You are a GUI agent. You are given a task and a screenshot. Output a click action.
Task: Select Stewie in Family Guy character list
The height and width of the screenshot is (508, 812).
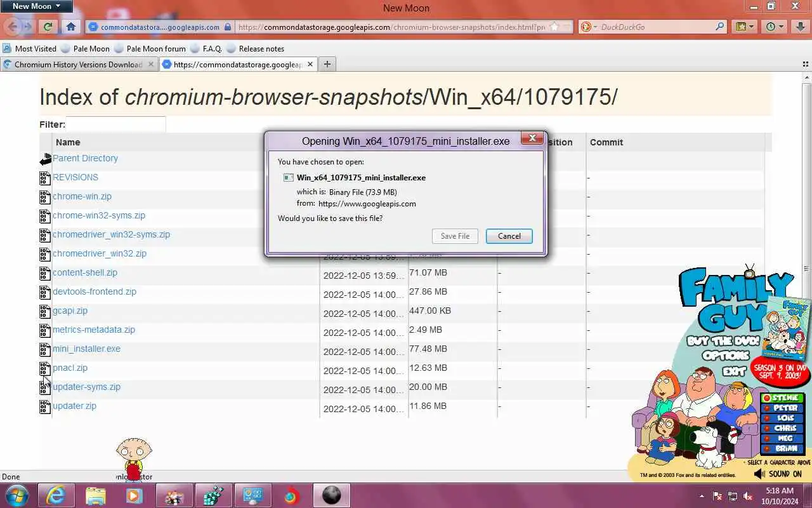[782, 398]
